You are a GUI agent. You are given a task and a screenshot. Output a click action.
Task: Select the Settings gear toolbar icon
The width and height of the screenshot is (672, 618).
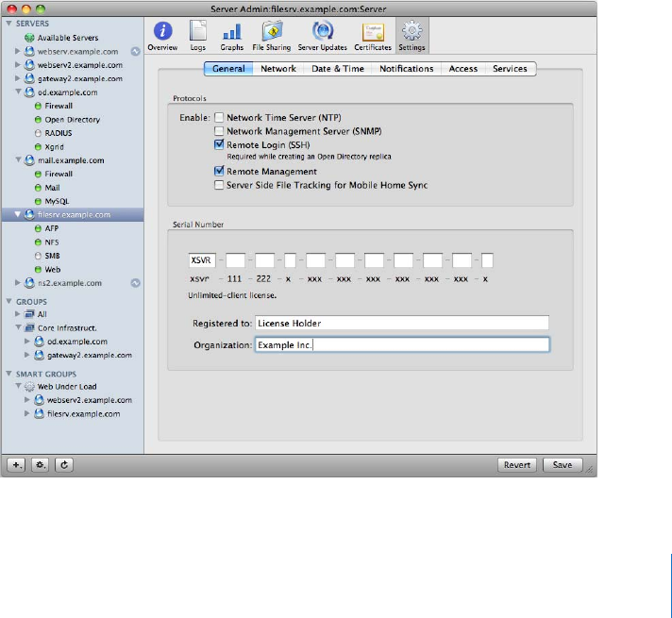point(412,36)
